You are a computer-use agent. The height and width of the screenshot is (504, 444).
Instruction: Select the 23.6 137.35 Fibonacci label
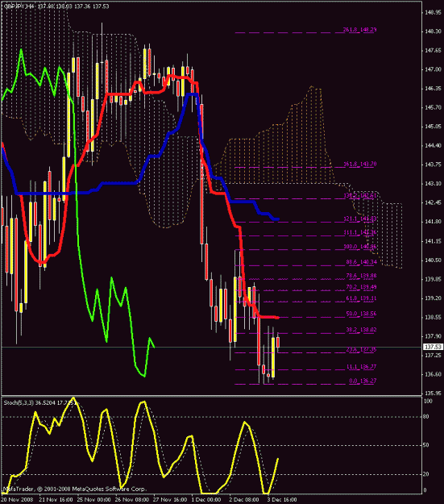pos(361,349)
